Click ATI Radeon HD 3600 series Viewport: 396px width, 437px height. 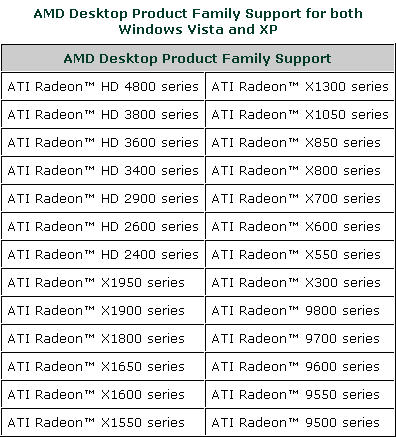[103, 142]
